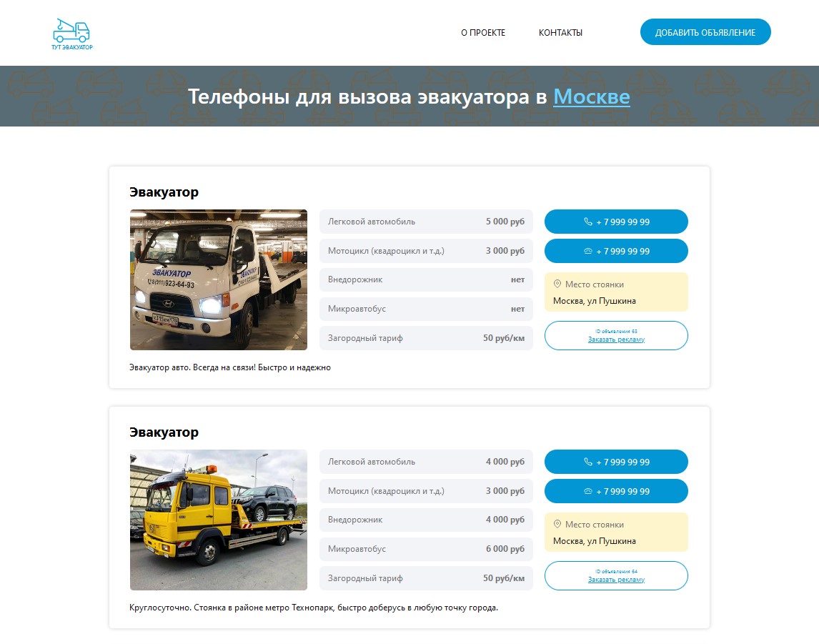This screenshot has height=644, width=819.
Task: Call the handset-icon phone number in ad 64
Action: pyautogui.click(x=616, y=462)
